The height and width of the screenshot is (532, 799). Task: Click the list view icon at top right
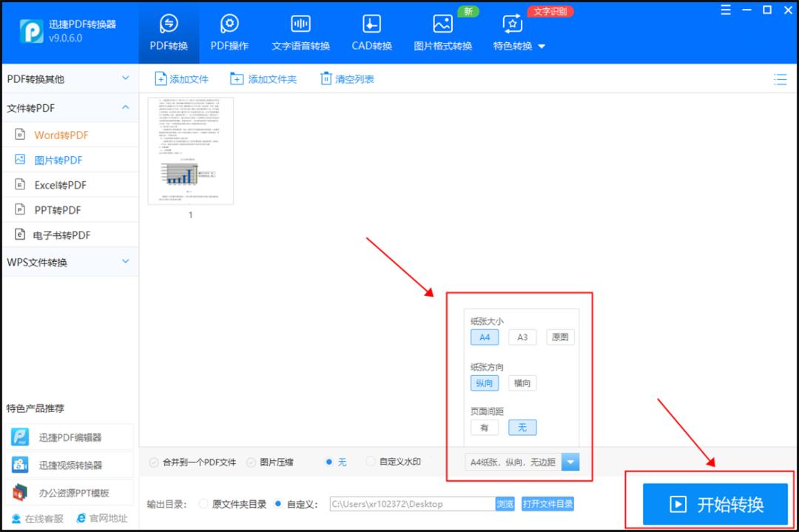coord(781,78)
